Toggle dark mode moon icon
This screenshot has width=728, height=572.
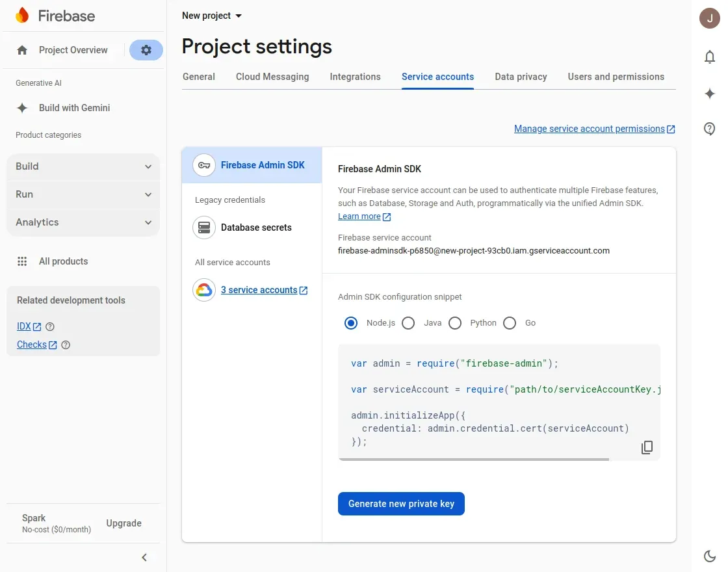709,556
